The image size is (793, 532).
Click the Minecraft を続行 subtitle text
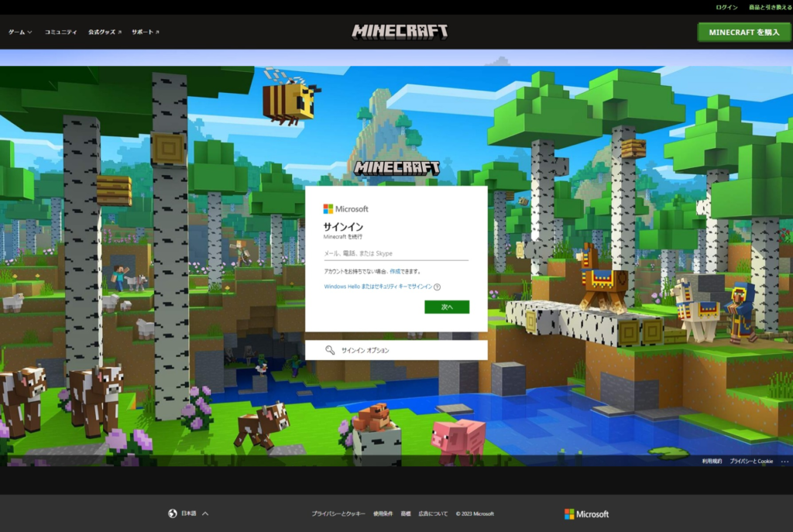click(x=343, y=237)
